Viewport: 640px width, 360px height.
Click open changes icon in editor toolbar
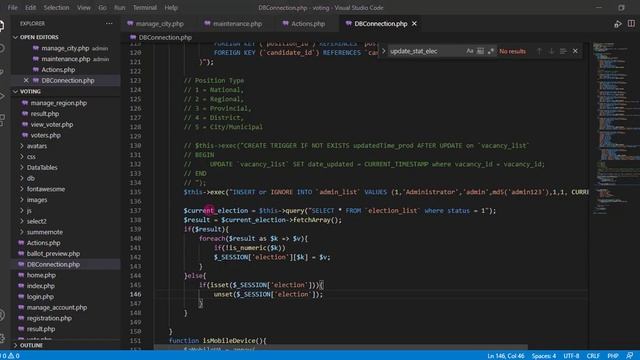pyautogui.click(x=618, y=24)
